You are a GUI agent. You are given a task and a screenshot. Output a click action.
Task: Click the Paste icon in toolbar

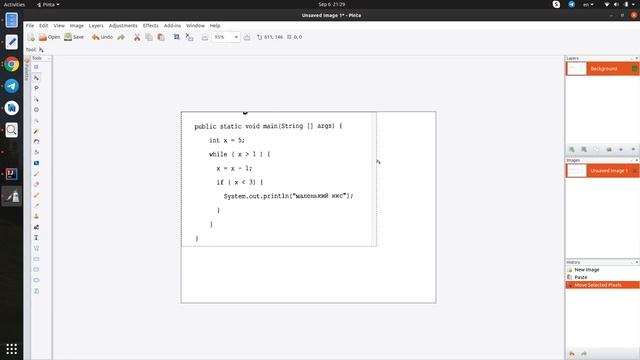pyautogui.click(x=161, y=37)
